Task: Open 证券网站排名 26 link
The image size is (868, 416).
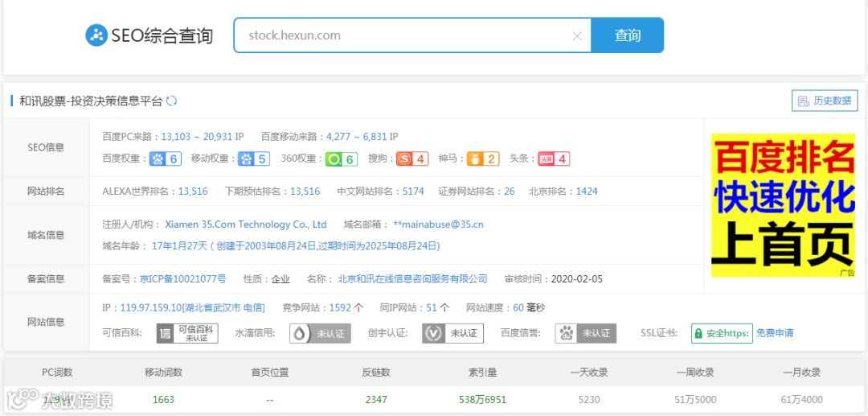Action: point(510,192)
